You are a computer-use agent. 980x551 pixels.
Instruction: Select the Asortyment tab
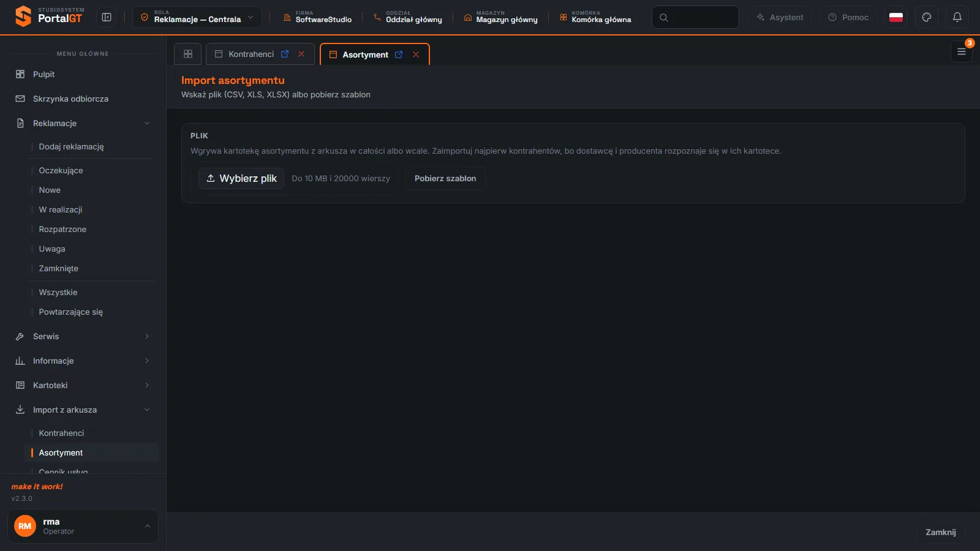coord(365,54)
